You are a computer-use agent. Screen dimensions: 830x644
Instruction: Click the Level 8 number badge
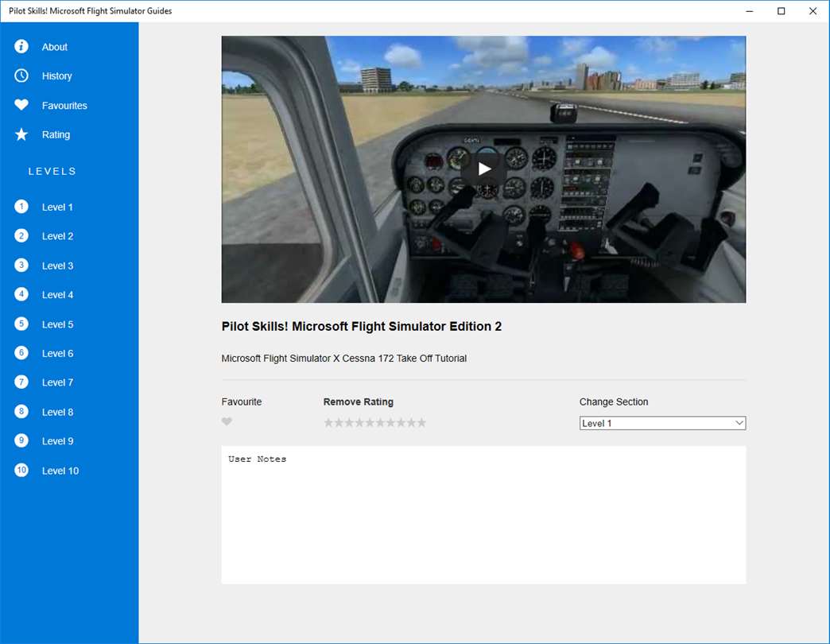tap(21, 412)
